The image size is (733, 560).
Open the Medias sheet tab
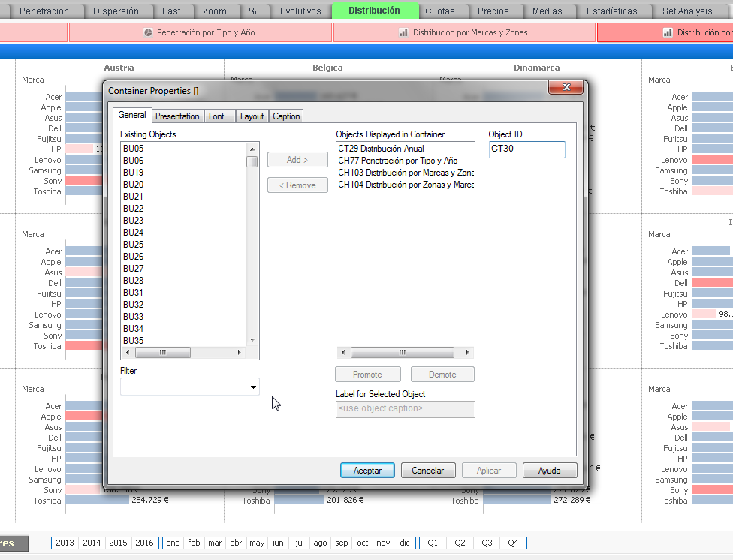(547, 11)
